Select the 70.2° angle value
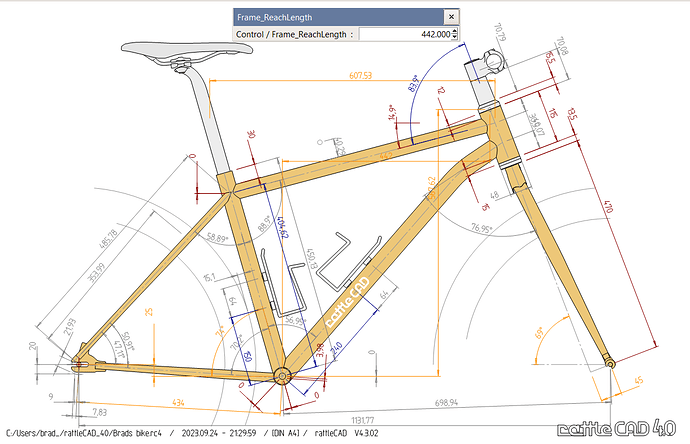 (x=237, y=342)
